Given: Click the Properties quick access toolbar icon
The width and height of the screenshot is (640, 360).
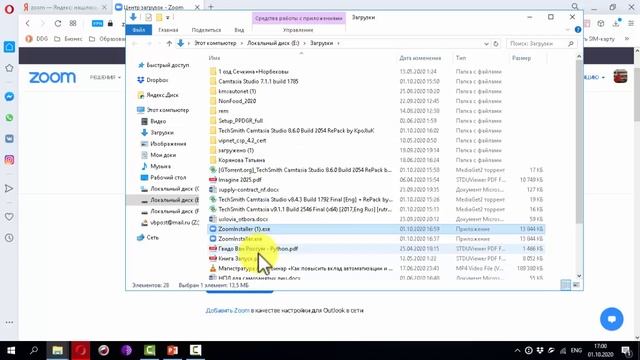Looking at the screenshot, I should (148, 18).
